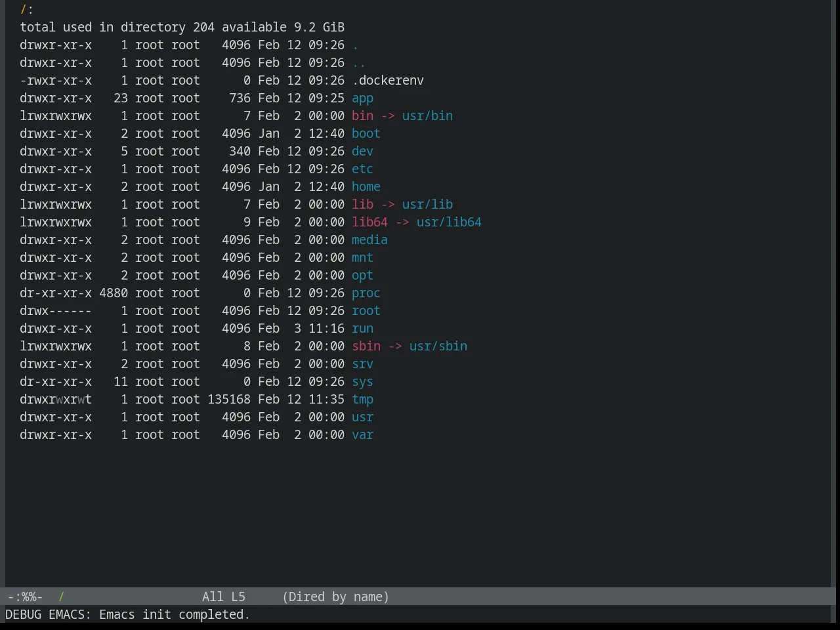840x630 pixels.
Task: Click the usr/sbin symlink target
Action: pos(438,346)
